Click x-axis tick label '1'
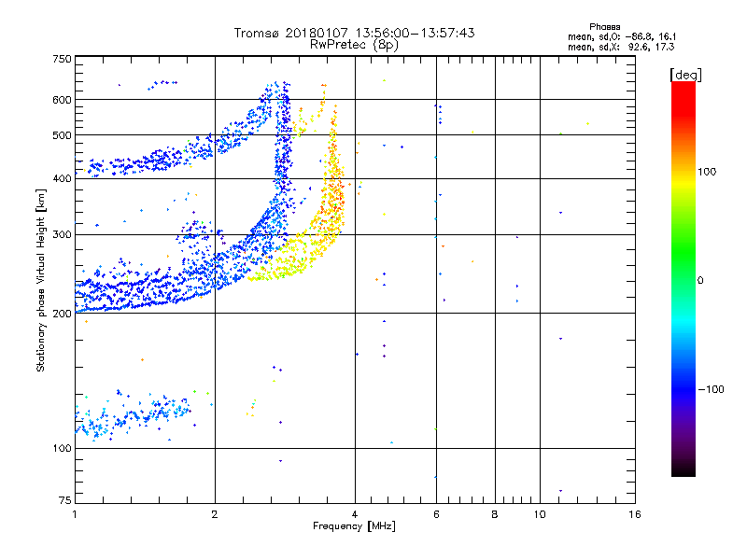This screenshot has height=560, width=747. click(x=75, y=514)
